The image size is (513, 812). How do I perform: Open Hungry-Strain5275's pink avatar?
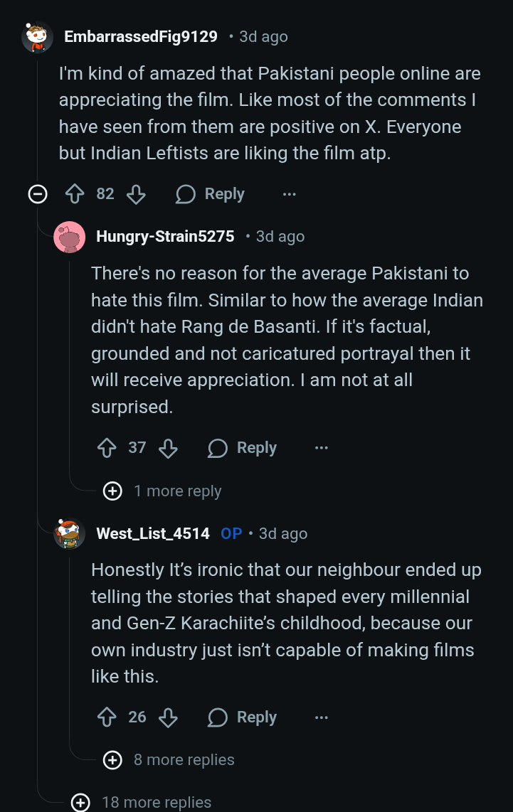click(x=70, y=237)
